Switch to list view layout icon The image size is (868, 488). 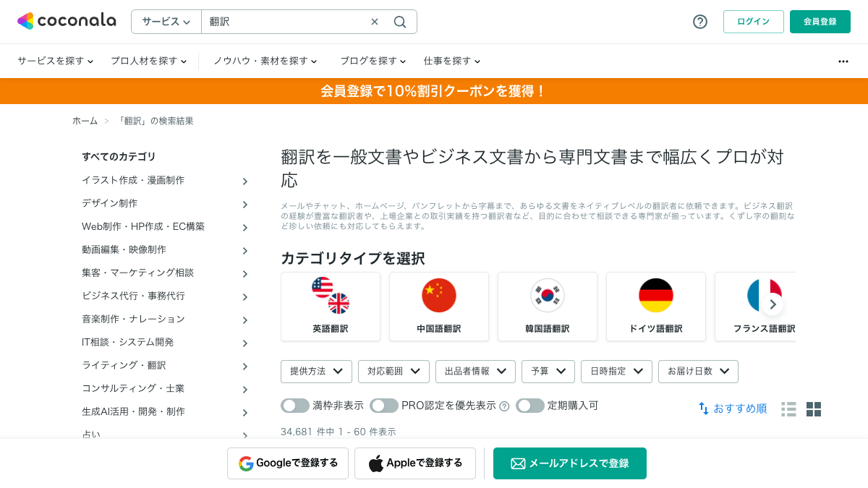coord(788,409)
